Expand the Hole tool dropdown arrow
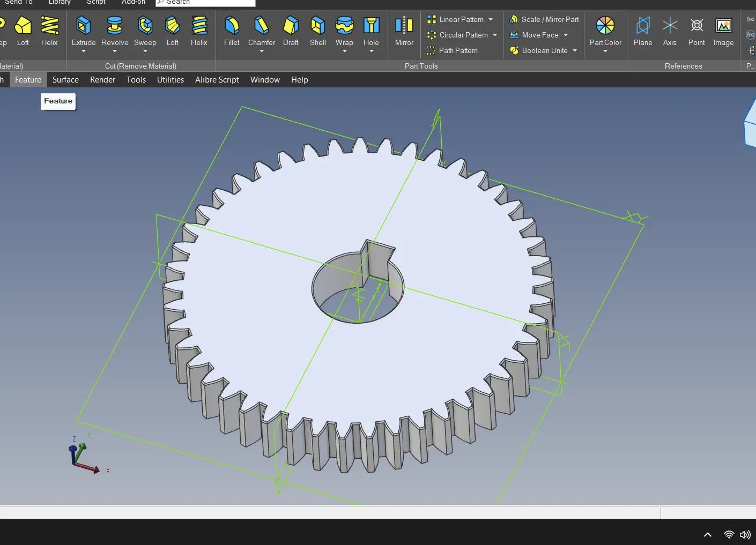Screen dimensions: 756x545 coord(371,51)
